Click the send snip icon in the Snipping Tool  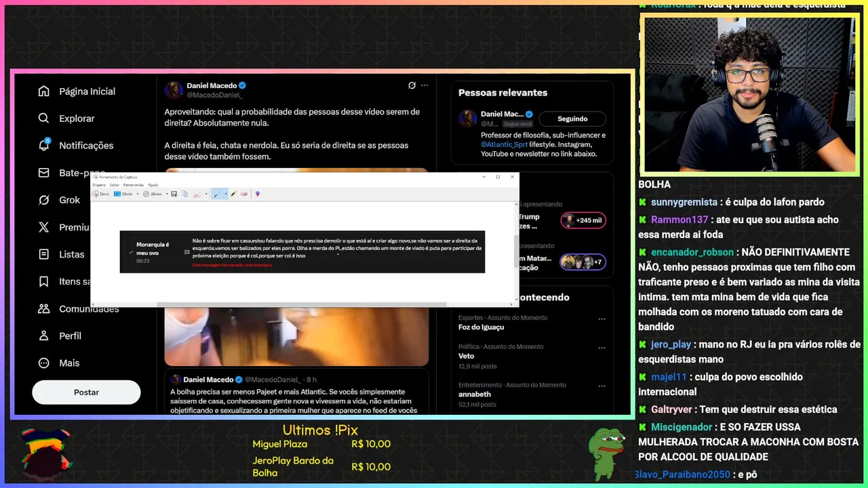(197, 194)
